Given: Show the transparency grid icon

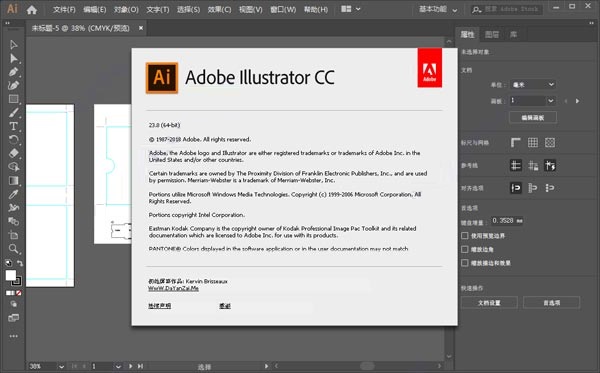Looking at the screenshot, I should point(550,143).
